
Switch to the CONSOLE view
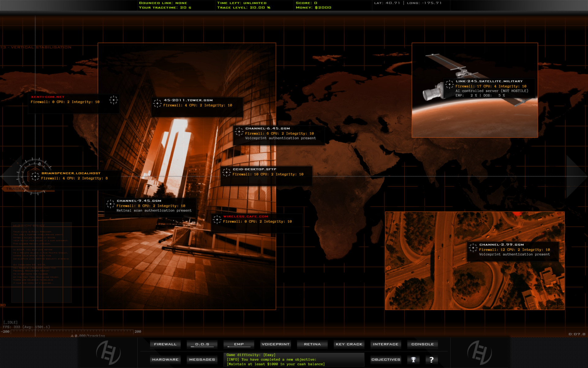click(422, 344)
